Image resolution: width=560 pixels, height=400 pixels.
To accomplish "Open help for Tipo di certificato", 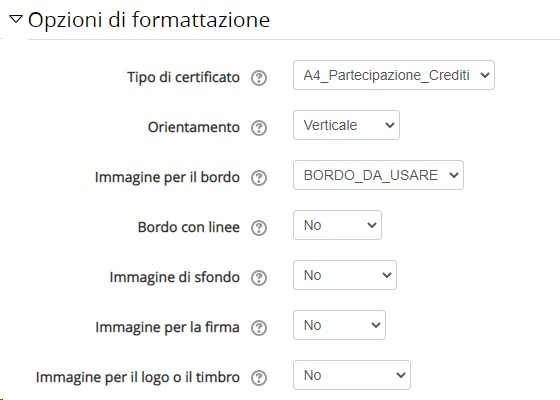I will coord(259,78).
